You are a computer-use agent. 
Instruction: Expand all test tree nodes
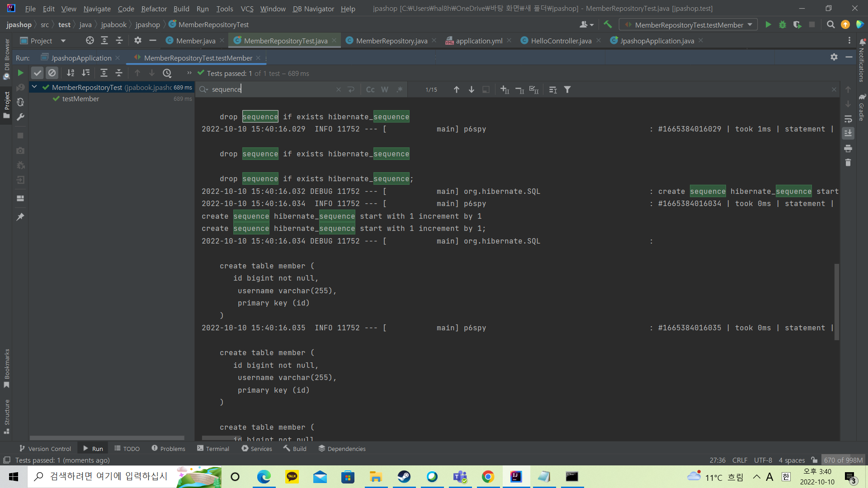point(104,73)
